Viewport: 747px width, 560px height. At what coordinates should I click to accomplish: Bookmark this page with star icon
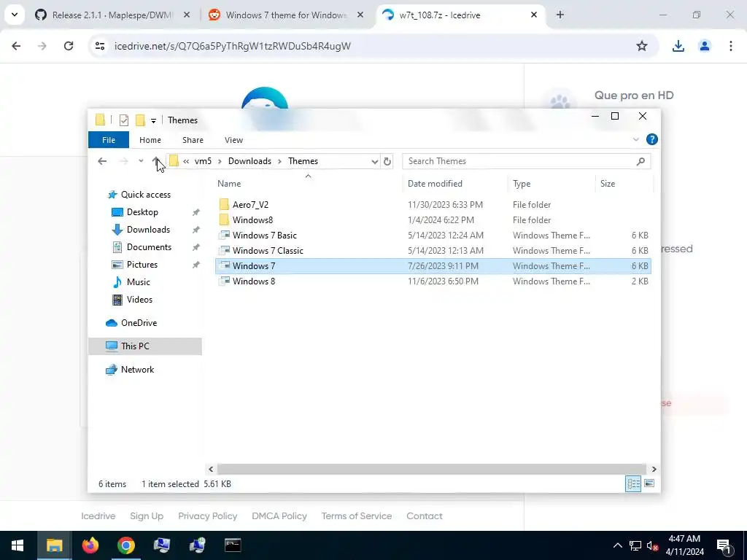[x=642, y=46]
